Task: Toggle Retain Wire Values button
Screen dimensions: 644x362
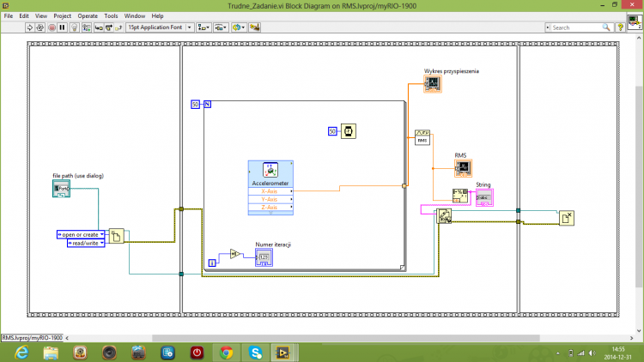Action: click(x=86, y=27)
